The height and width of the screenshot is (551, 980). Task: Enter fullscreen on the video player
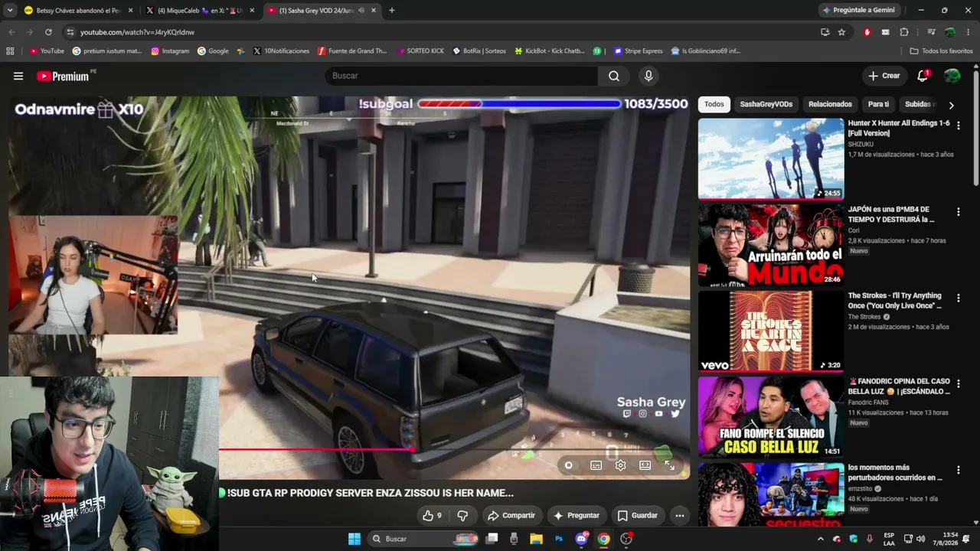coord(669,465)
